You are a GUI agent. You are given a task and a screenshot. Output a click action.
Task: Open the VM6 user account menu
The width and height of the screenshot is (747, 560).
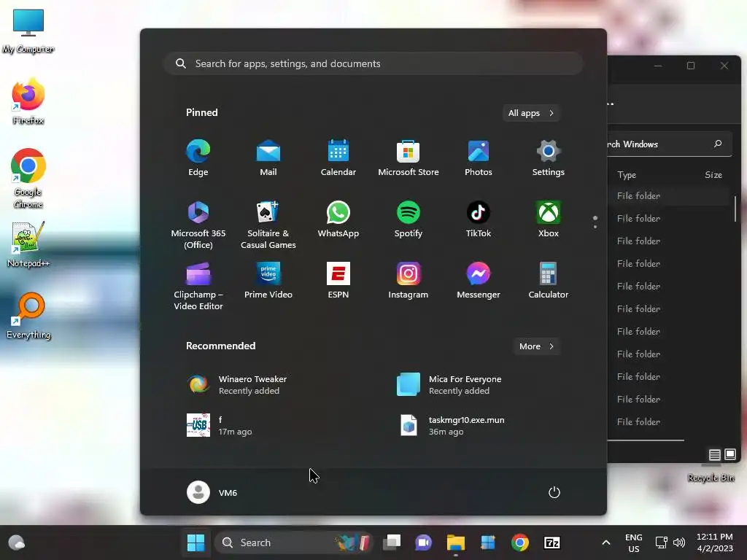(x=212, y=492)
